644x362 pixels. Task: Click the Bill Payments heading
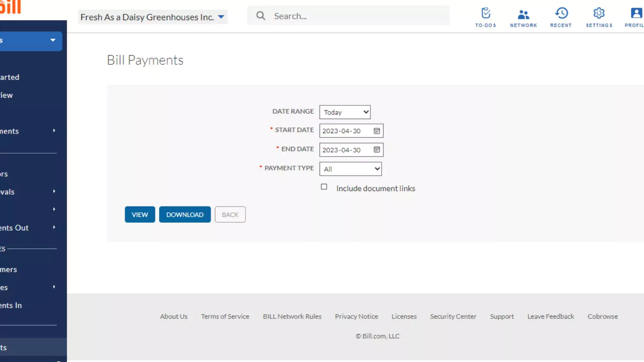pos(145,60)
